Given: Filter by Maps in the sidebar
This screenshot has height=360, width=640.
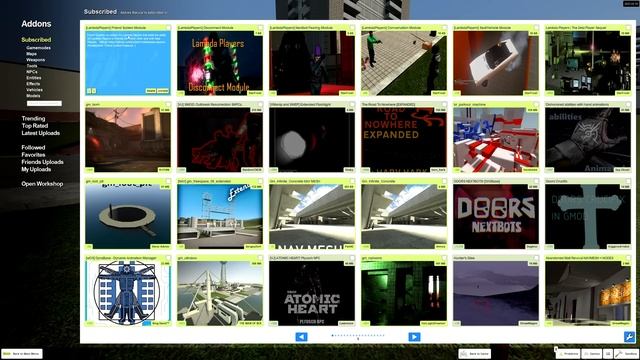Looking at the screenshot, I should 31,53.
